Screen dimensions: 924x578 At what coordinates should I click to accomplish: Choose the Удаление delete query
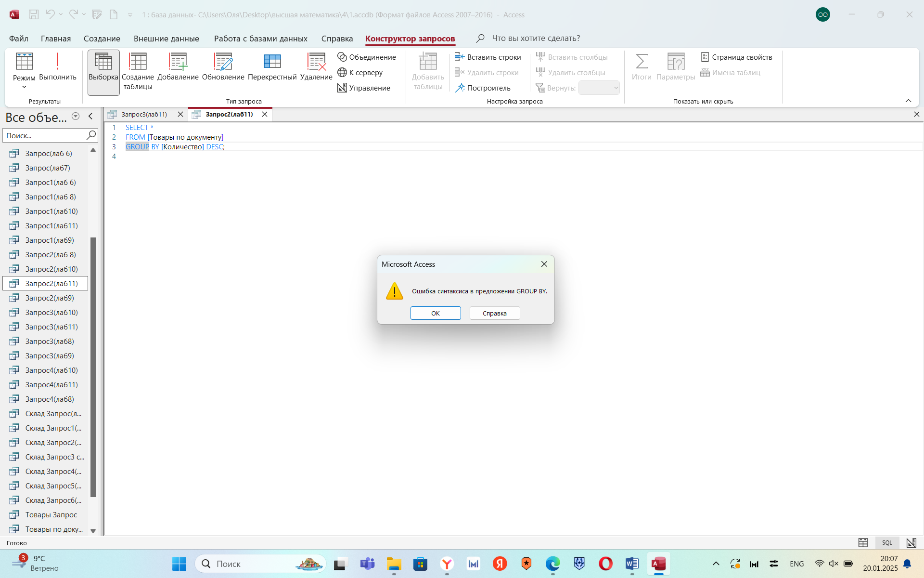(316, 67)
